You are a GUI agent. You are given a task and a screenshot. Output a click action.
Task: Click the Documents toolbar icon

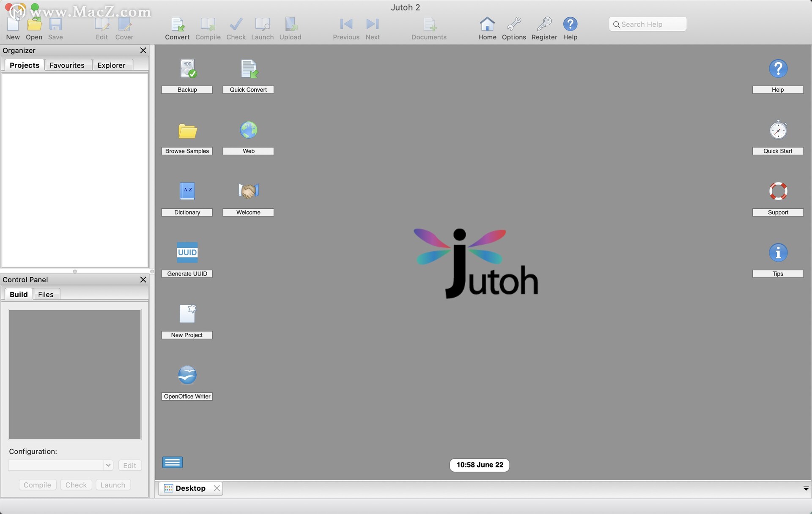pos(429,25)
